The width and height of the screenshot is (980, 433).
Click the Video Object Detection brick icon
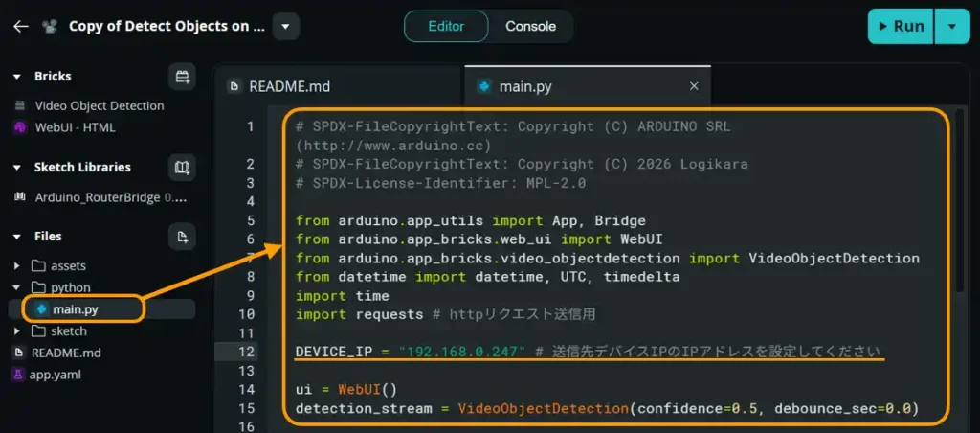pos(20,105)
